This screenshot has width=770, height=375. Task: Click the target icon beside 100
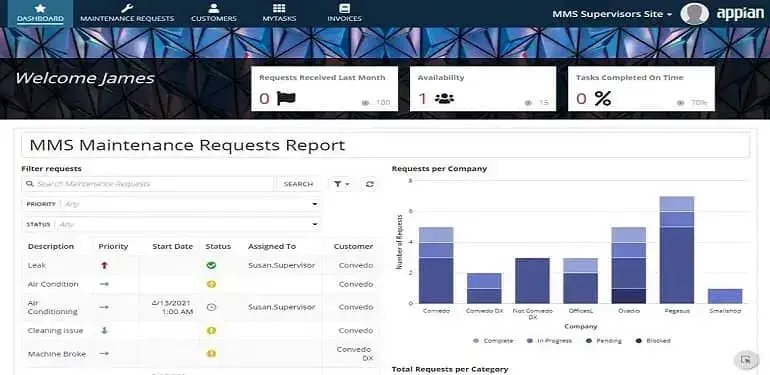[x=365, y=103]
